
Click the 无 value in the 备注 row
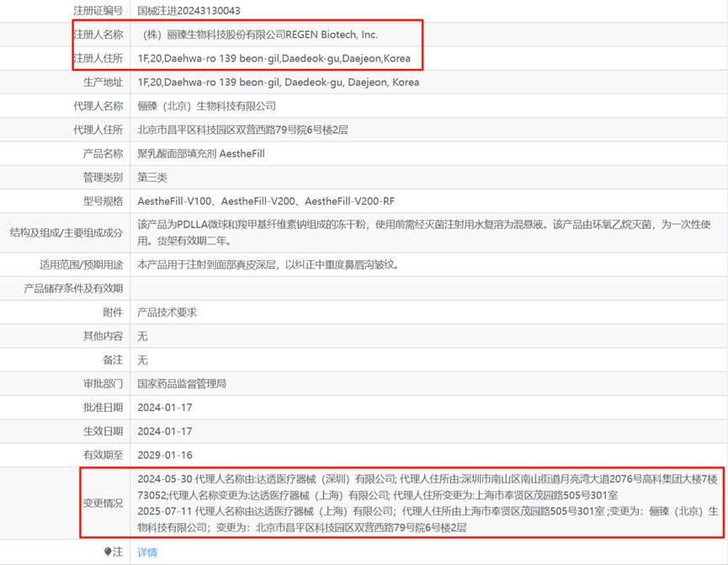(142, 360)
